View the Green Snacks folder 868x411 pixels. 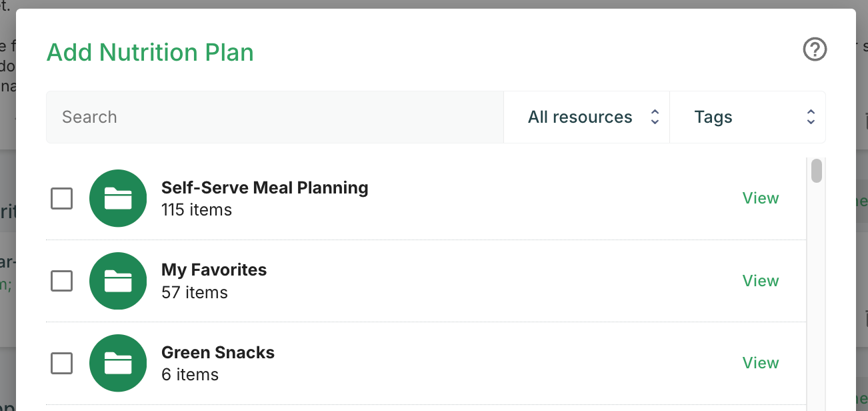(x=760, y=363)
